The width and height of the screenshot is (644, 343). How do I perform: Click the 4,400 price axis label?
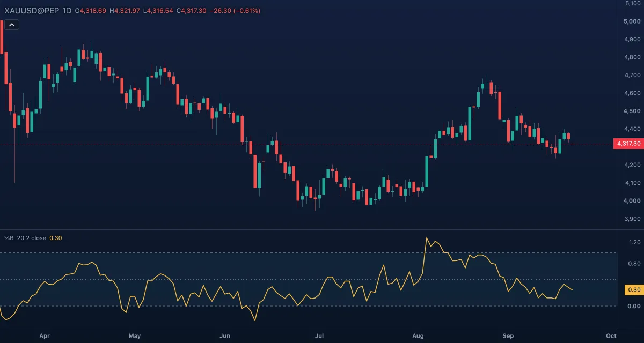pos(633,129)
